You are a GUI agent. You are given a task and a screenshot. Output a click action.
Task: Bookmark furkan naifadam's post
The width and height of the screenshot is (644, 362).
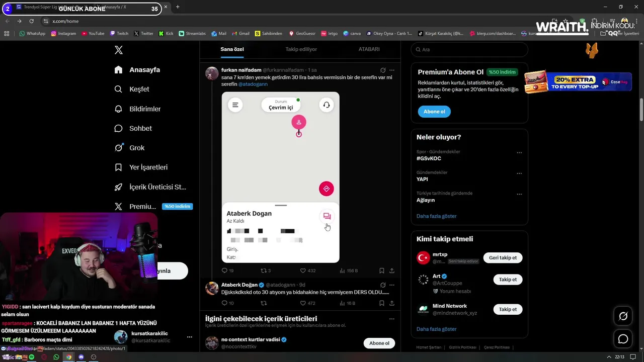tap(382, 270)
